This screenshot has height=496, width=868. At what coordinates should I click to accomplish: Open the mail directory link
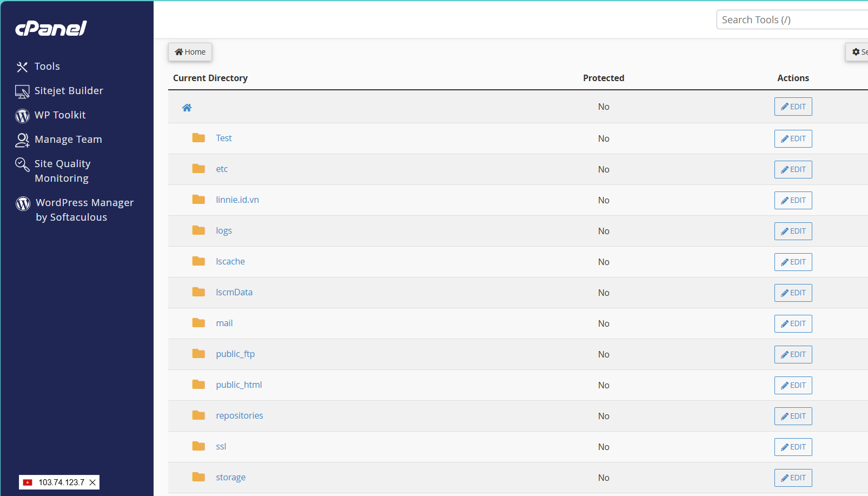pos(224,323)
